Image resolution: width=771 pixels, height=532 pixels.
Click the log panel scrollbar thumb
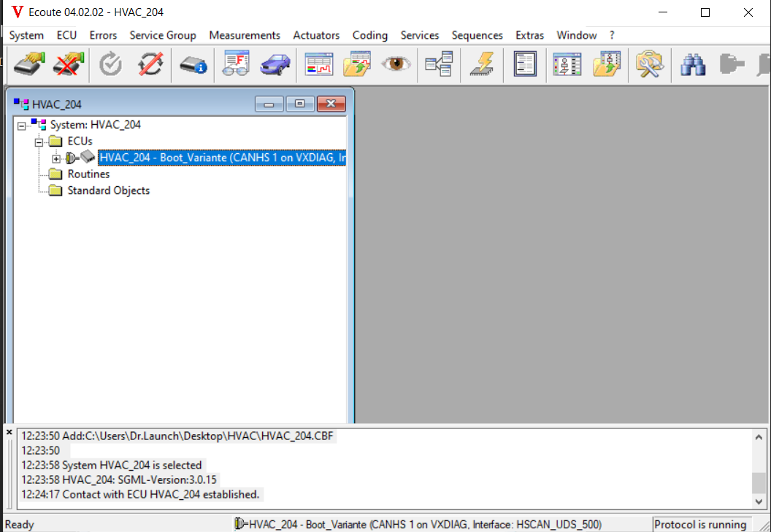click(x=759, y=482)
